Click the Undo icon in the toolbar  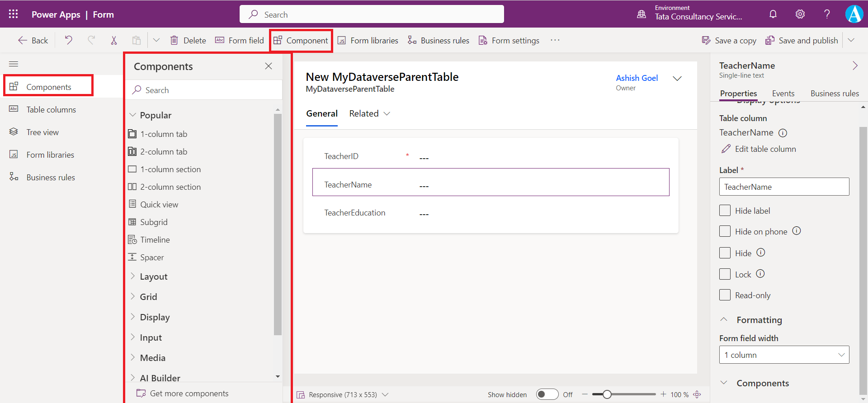pyautogui.click(x=68, y=40)
